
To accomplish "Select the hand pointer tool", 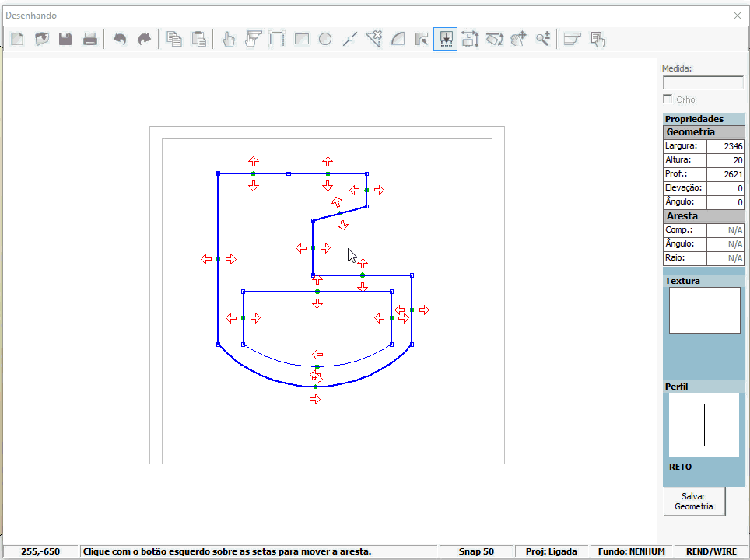I will [x=229, y=39].
